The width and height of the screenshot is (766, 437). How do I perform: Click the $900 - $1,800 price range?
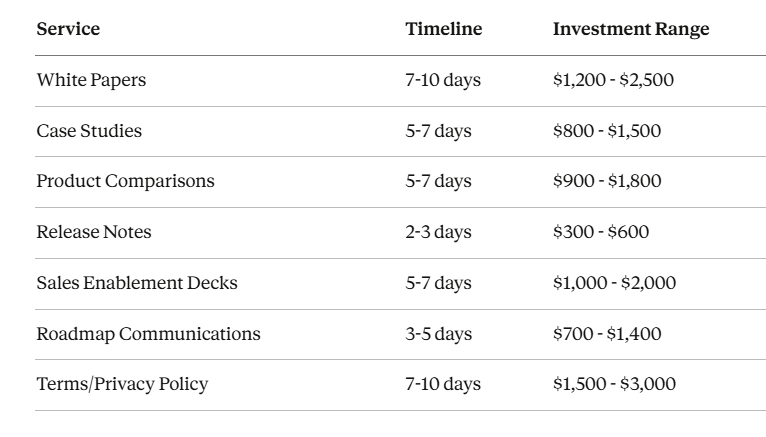(x=606, y=181)
